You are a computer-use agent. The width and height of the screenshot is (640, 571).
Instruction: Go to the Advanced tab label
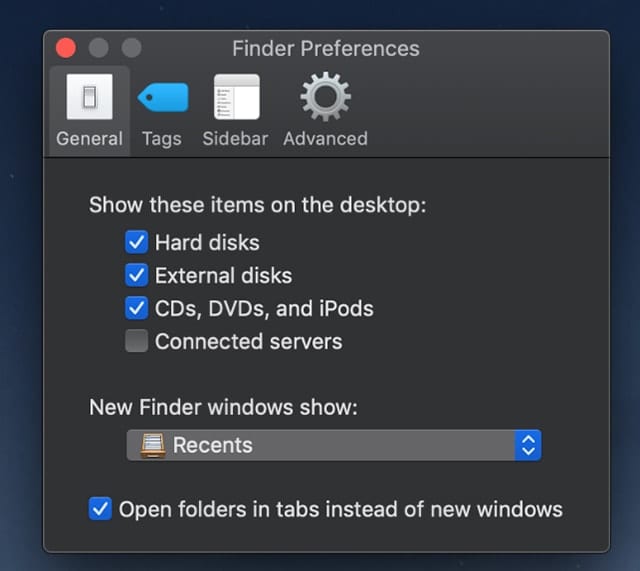(325, 139)
